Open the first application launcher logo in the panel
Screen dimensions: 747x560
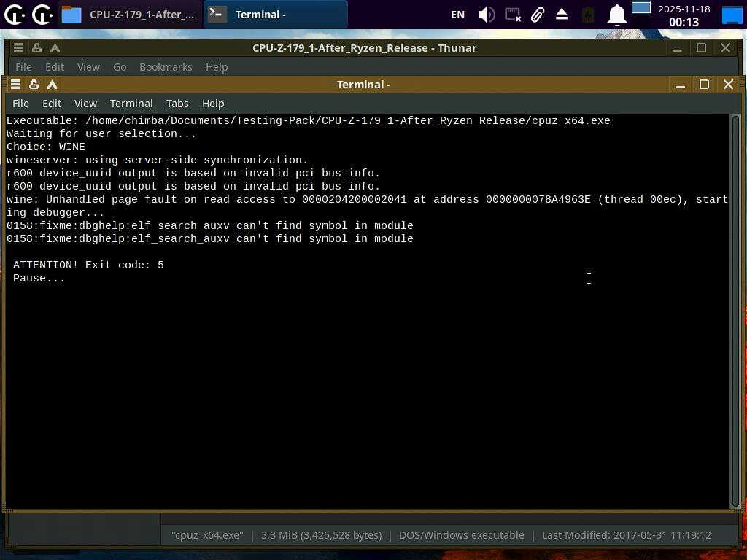15,15
